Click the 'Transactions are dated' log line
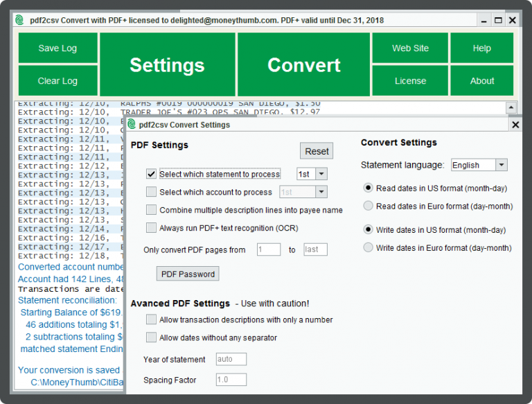This screenshot has height=404, width=532. coord(71,289)
